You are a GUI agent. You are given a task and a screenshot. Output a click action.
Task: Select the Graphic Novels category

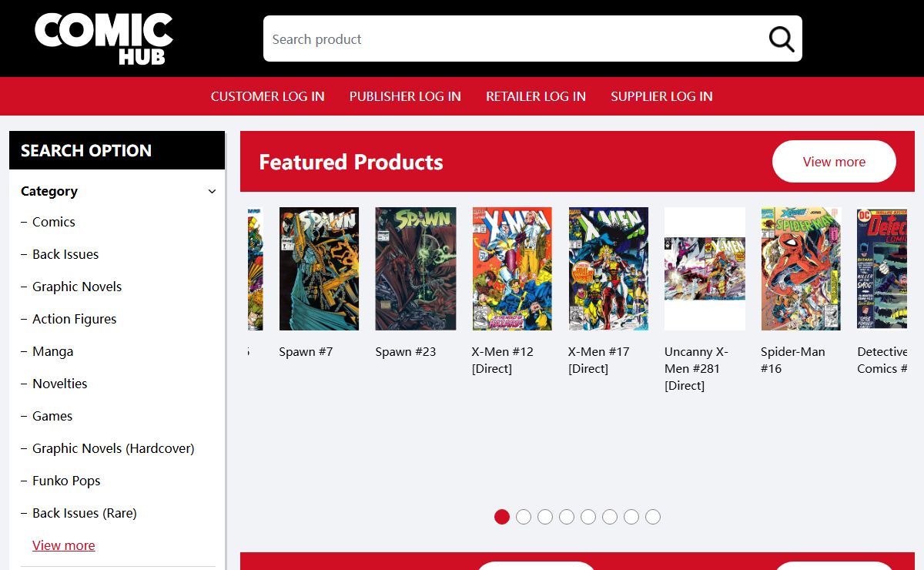coord(77,287)
